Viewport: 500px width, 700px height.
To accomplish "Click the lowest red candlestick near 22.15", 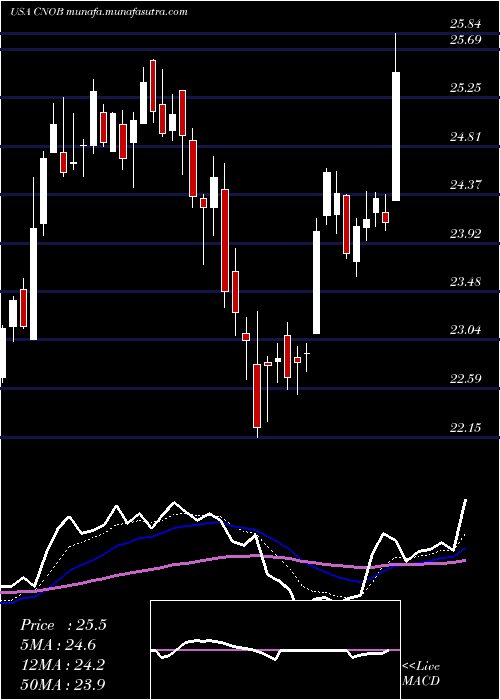I will [x=257, y=396].
